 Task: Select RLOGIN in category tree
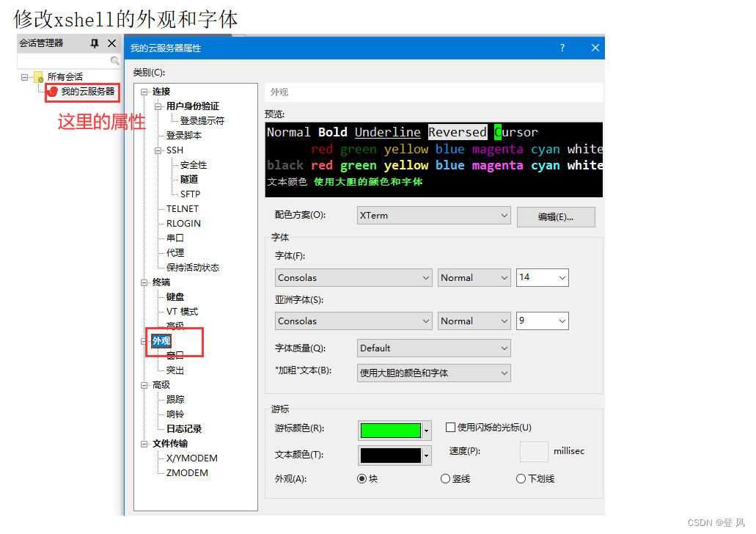tap(183, 223)
